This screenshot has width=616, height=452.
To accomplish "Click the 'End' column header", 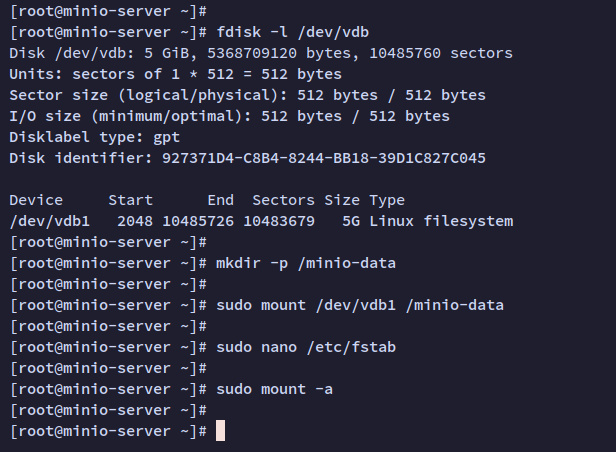I will (220, 200).
